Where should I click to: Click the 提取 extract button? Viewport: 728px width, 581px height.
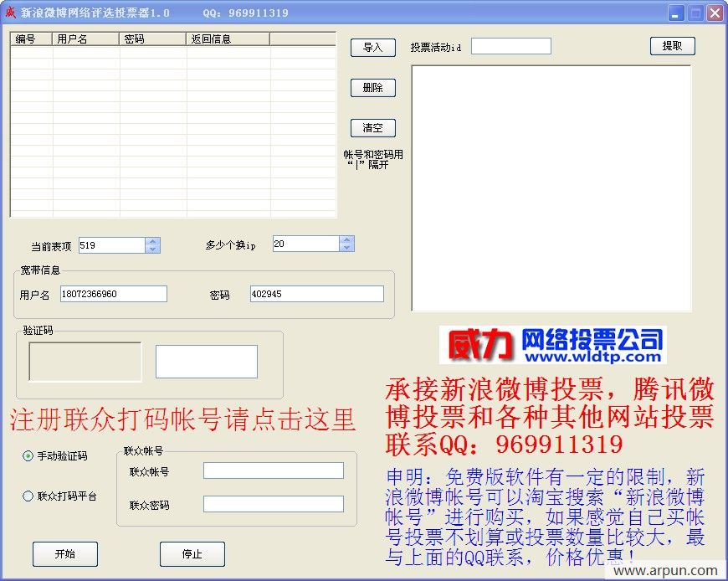[x=672, y=46]
